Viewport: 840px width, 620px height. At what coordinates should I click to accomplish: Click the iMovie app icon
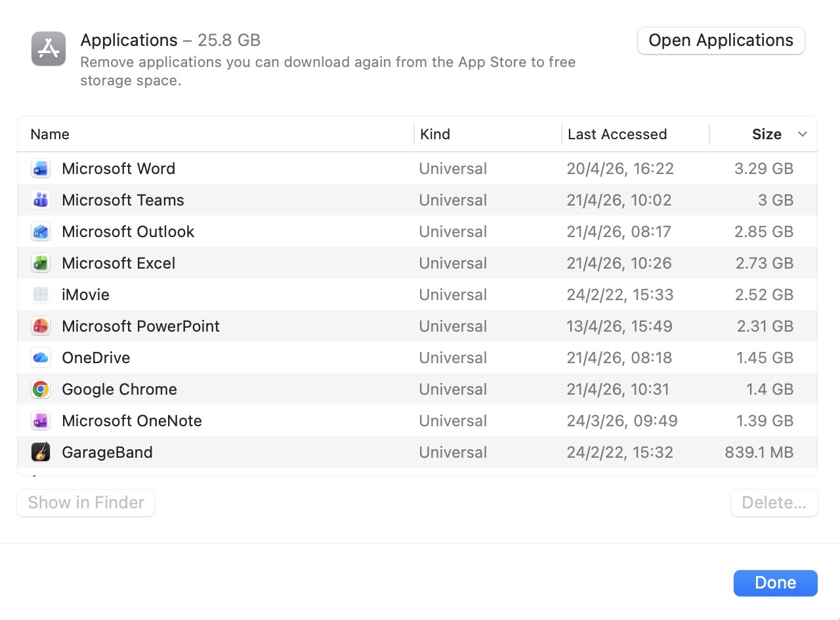(x=41, y=295)
